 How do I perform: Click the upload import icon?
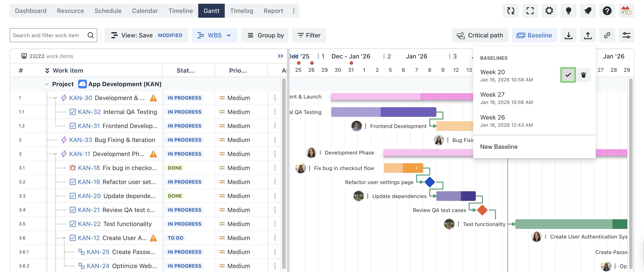(x=588, y=35)
